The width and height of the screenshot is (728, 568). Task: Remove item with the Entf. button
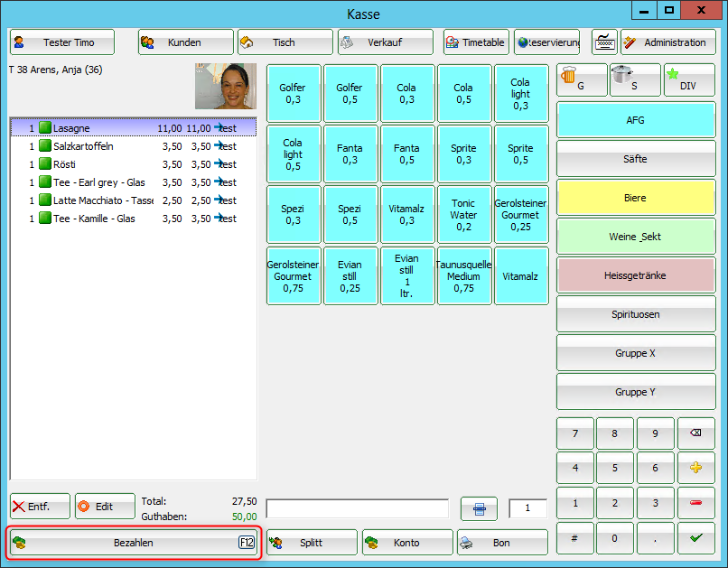(40, 507)
